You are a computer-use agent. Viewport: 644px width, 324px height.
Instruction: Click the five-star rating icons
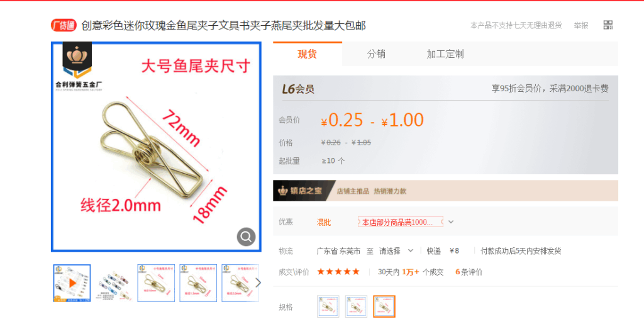click(338, 272)
